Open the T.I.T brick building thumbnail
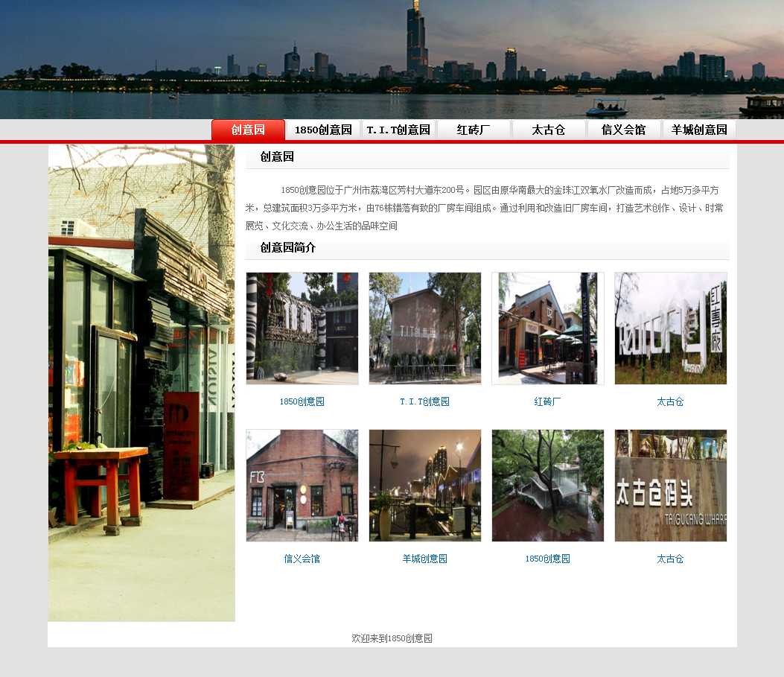 click(425, 328)
